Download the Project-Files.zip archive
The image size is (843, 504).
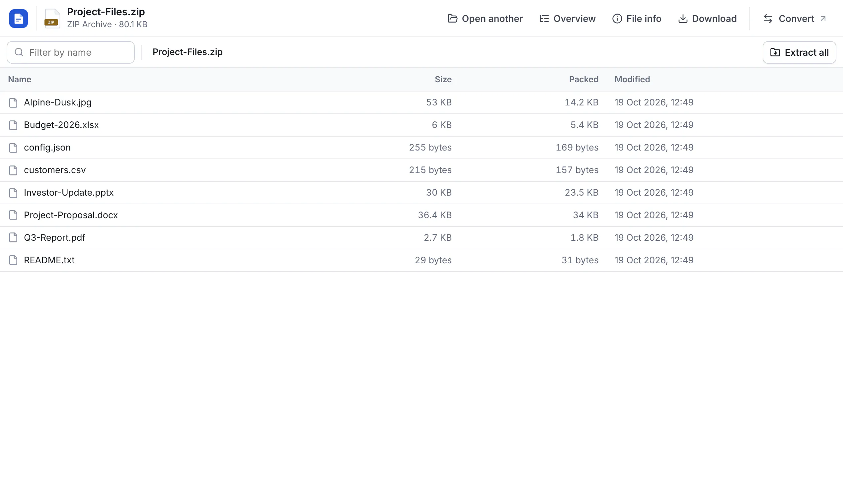(x=707, y=18)
